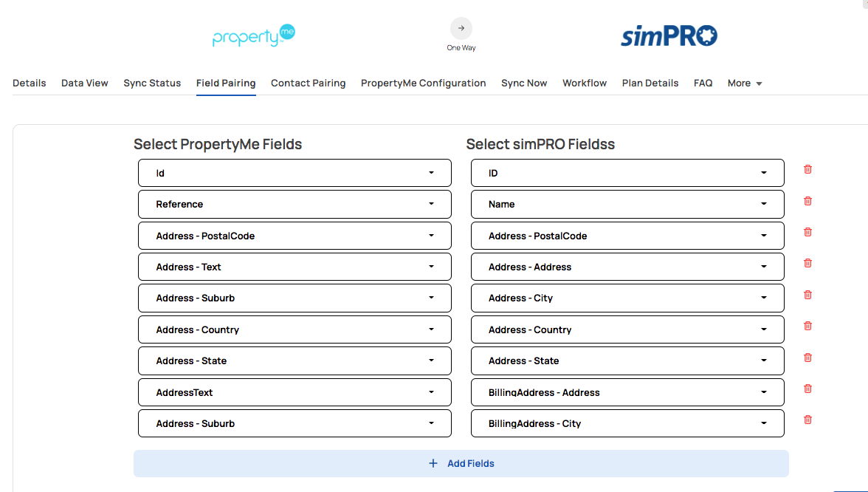This screenshot has width=868, height=492.
Task: Open the Sync Status tab
Action: tap(152, 83)
